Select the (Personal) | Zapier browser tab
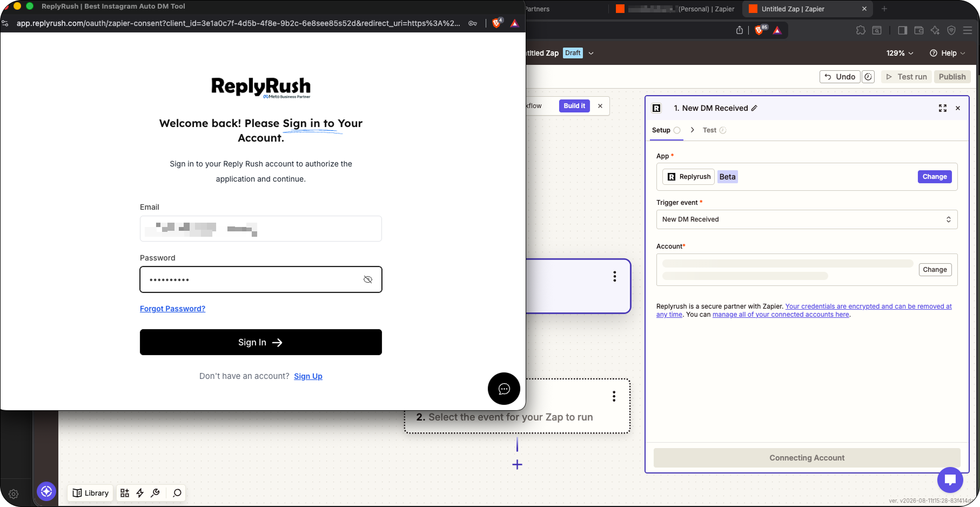Image resolution: width=980 pixels, height=507 pixels. click(x=675, y=9)
